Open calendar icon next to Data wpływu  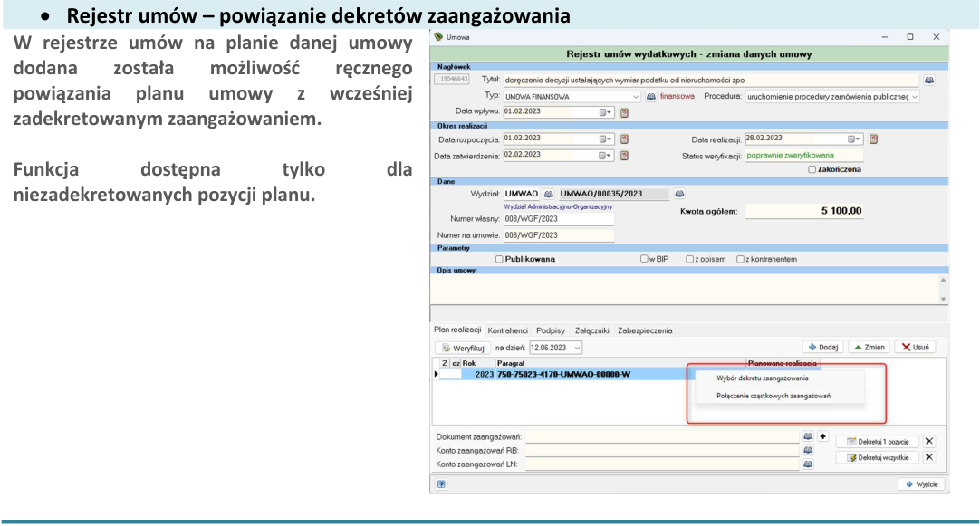click(x=624, y=112)
